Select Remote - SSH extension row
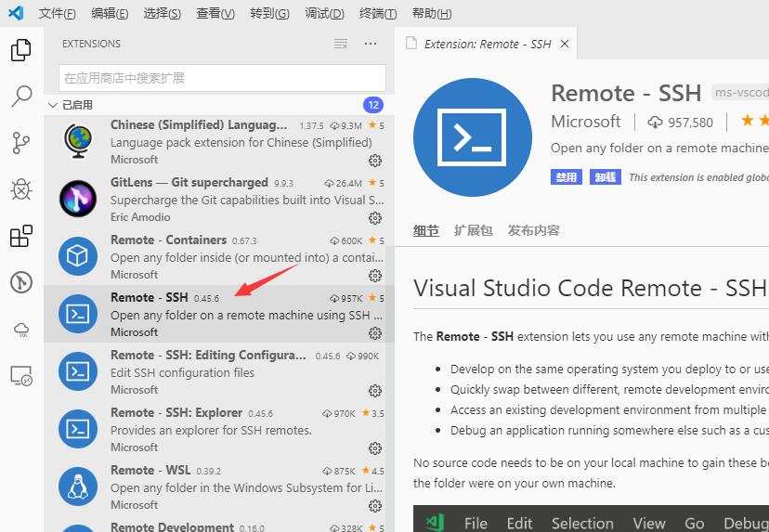The image size is (769, 532). [x=219, y=314]
